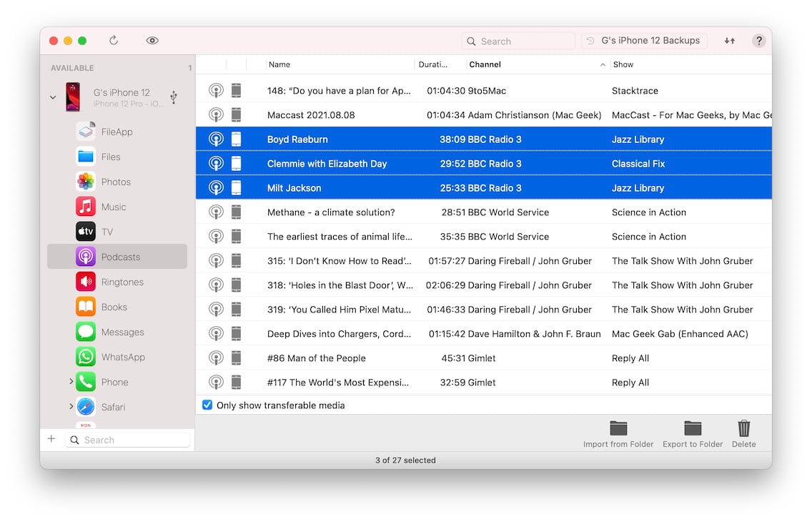Click the USB connection icon beside device
This screenshot has width=812, height=522.
[174, 97]
